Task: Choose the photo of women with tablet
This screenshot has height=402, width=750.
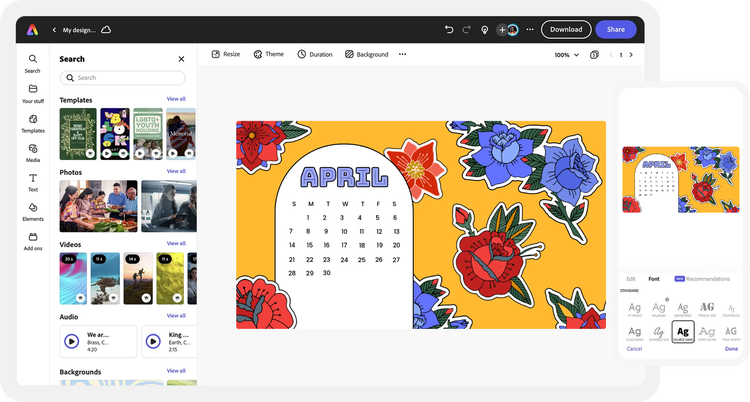Action: point(169,206)
